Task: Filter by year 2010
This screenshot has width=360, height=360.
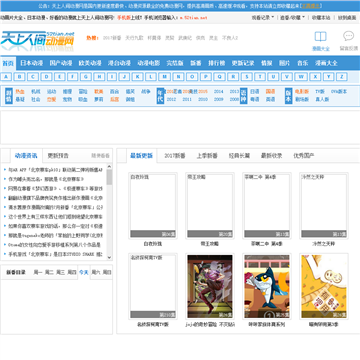Action: [x=203, y=99]
